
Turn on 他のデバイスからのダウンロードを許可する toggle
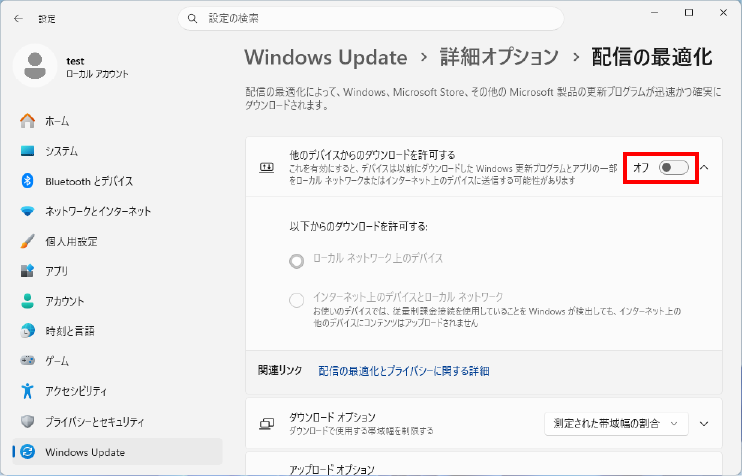(674, 167)
